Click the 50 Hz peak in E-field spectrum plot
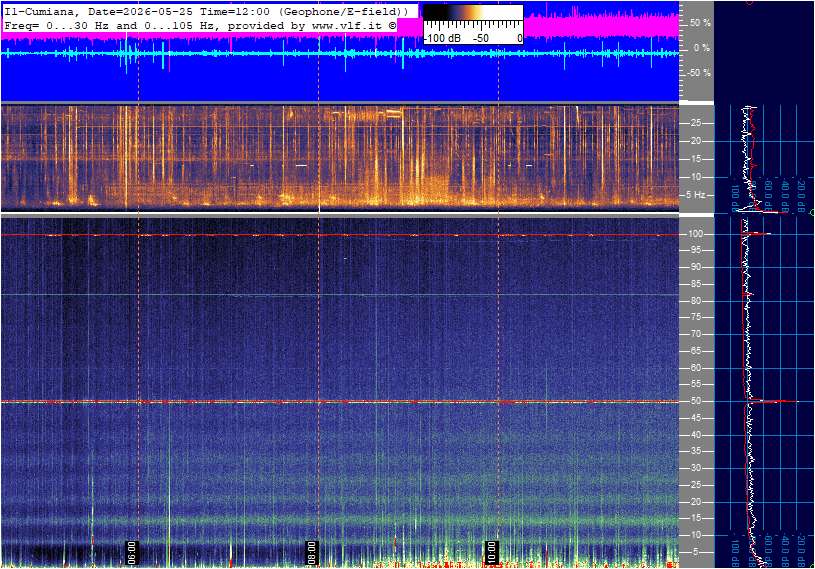Screen dimensions: 815x569 (x=774, y=401)
